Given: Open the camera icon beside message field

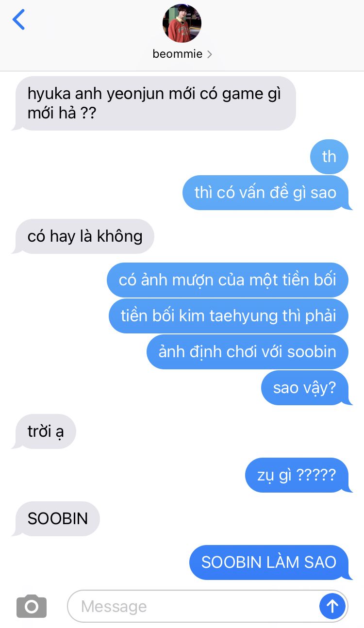Looking at the screenshot, I should point(32,606).
